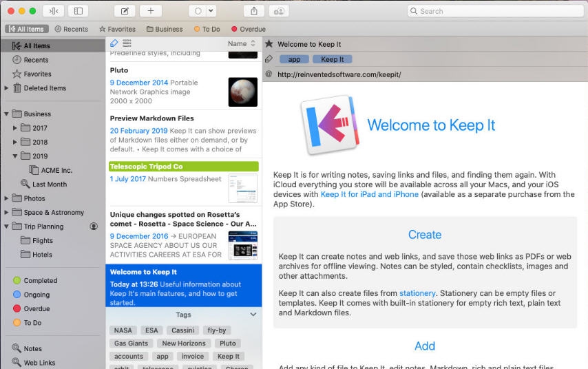The image size is (588, 369).
Task: Toggle the sidebar layout toolbar button
Action: coord(78,11)
